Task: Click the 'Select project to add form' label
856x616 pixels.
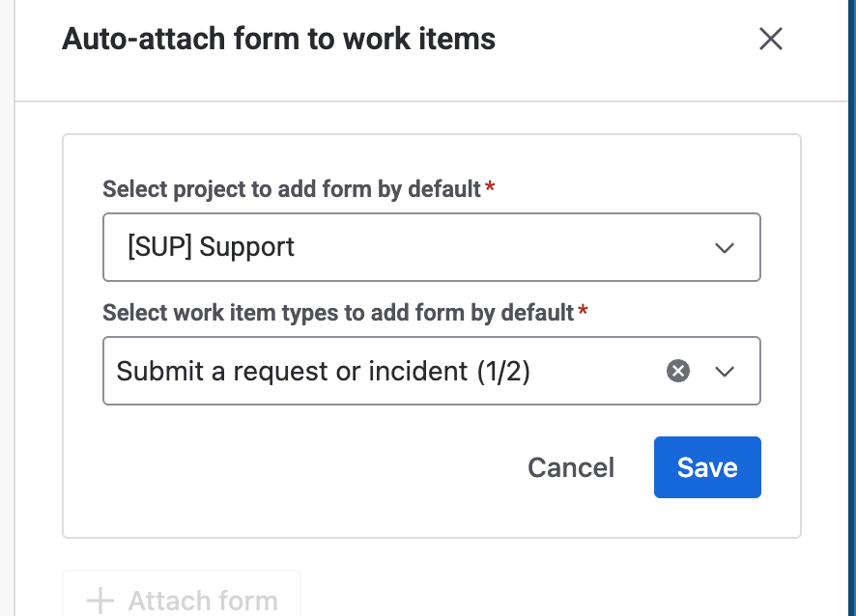Action: [291, 189]
